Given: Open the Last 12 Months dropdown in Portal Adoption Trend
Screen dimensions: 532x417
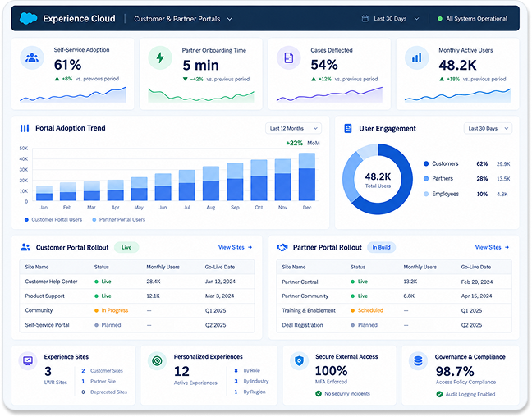Looking at the screenshot, I should pos(293,128).
